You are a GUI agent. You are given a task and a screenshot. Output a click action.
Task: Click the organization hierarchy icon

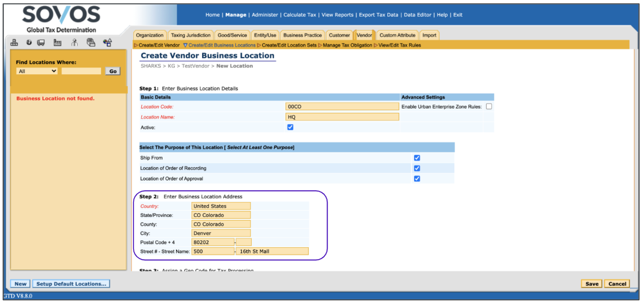click(14, 43)
